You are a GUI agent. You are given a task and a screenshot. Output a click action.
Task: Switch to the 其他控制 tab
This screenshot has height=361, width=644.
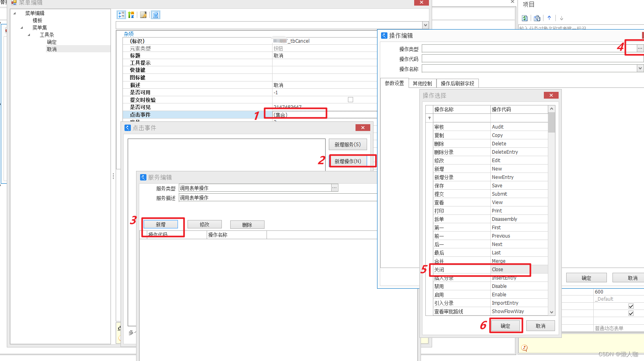point(422,83)
